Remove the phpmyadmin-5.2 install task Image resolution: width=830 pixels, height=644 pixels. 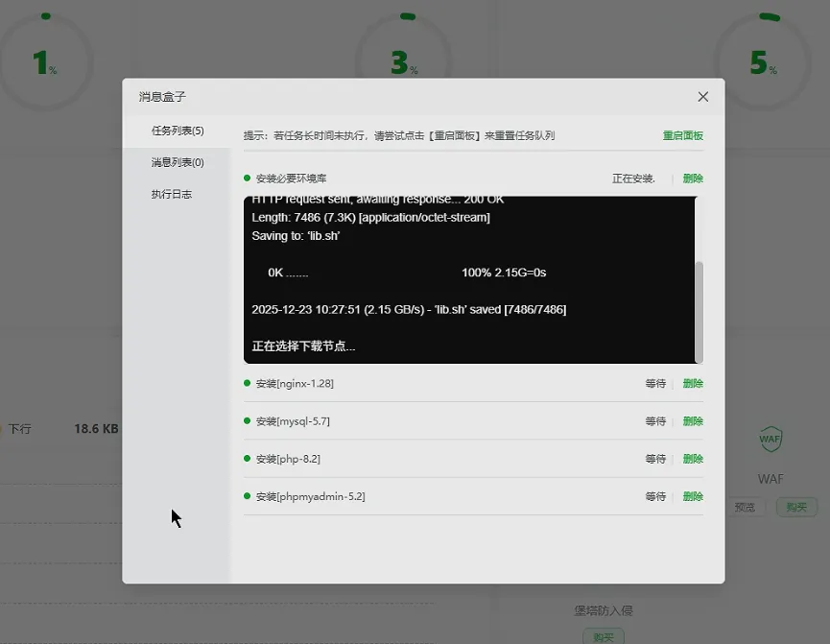pos(692,496)
